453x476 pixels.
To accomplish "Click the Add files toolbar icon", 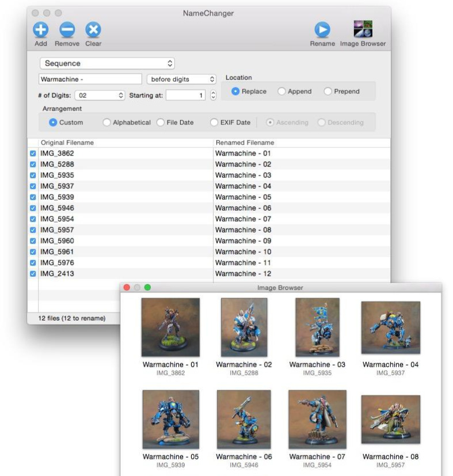I will click(x=40, y=30).
